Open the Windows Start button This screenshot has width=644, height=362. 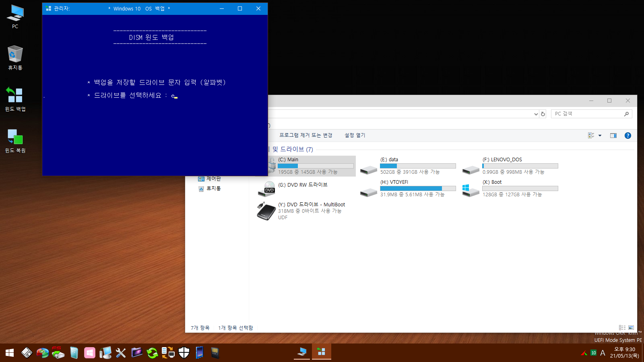(10, 353)
